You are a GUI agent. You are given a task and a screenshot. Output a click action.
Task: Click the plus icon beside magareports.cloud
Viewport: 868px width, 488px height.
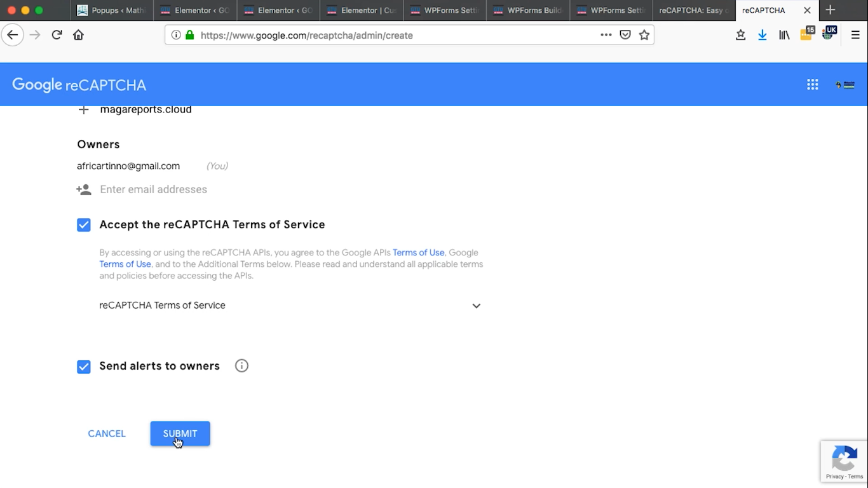point(83,109)
